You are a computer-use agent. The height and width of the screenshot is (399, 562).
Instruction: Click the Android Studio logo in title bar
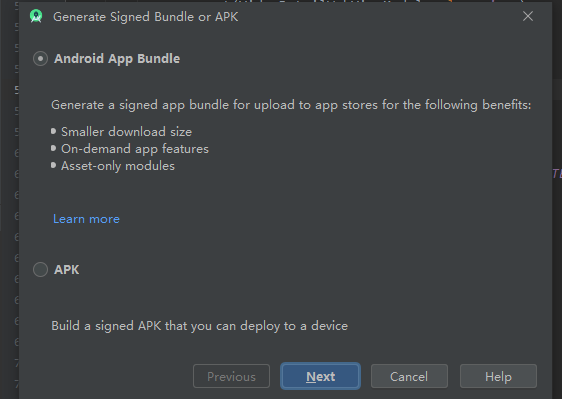[36, 16]
